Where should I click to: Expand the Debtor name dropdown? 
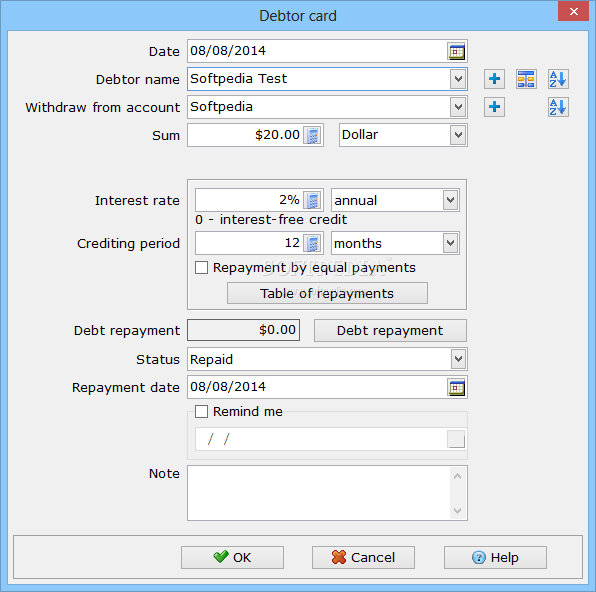(x=458, y=79)
